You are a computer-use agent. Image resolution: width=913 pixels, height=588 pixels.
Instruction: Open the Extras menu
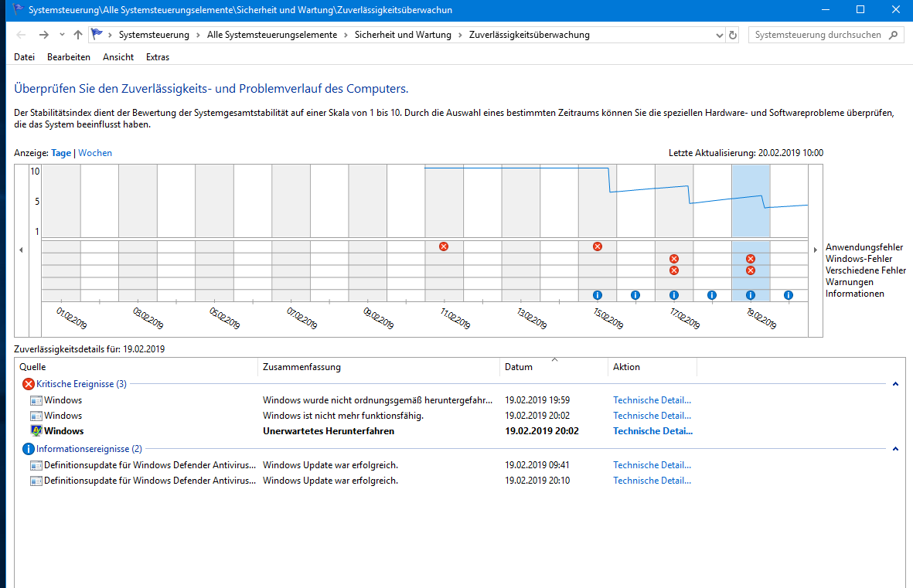point(158,57)
